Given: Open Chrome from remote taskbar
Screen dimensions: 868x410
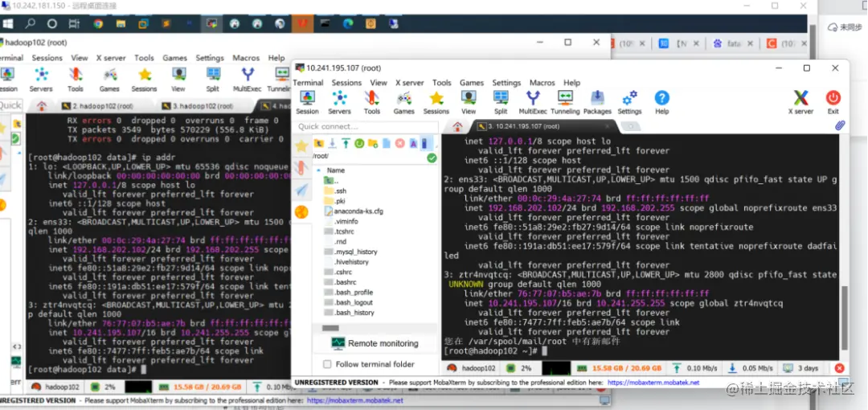Looking at the screenshot, I should [x=98, y=24].
